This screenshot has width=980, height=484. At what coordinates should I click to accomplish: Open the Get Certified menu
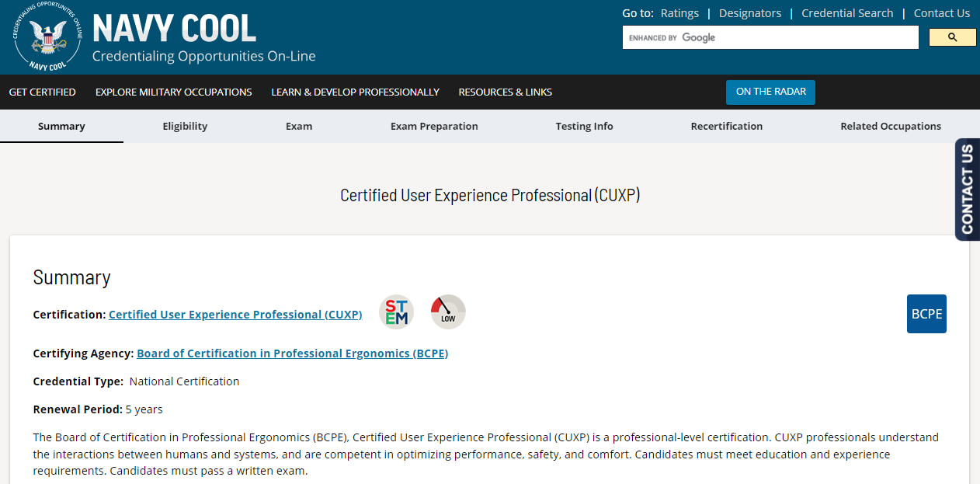[x=43, y=92]
